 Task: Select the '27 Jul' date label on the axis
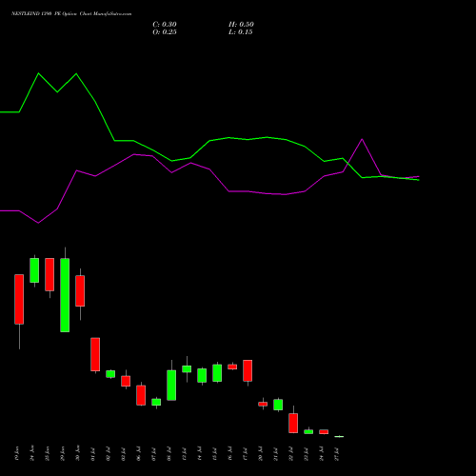337,454
